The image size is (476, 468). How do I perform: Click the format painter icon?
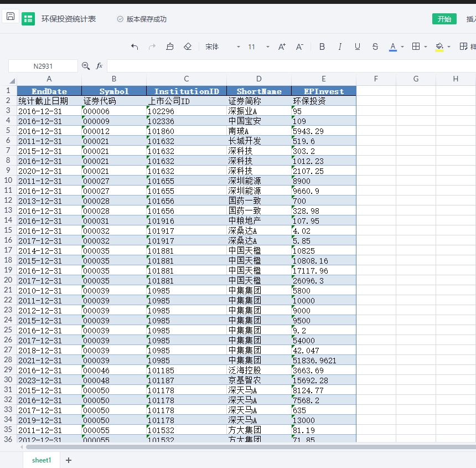170,47
